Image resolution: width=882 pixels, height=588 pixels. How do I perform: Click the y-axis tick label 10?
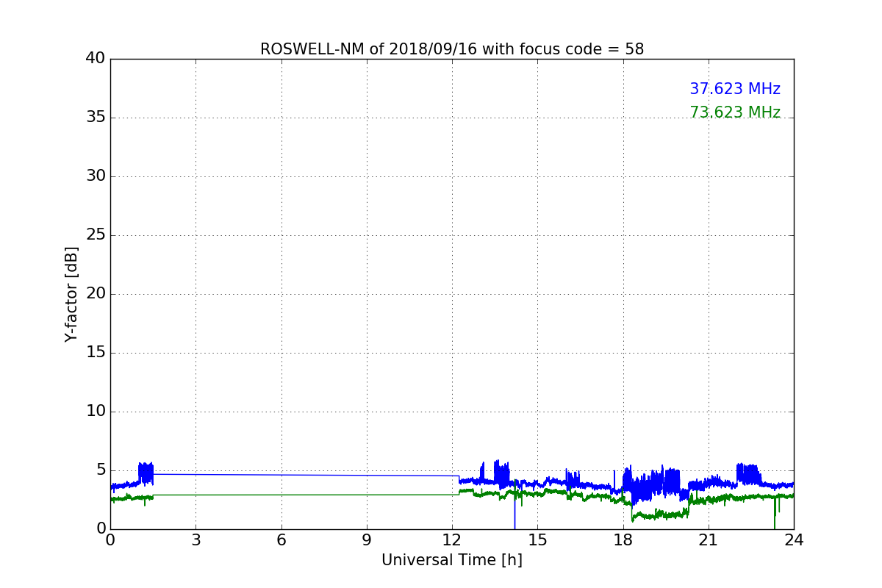(x=96, y=412)
